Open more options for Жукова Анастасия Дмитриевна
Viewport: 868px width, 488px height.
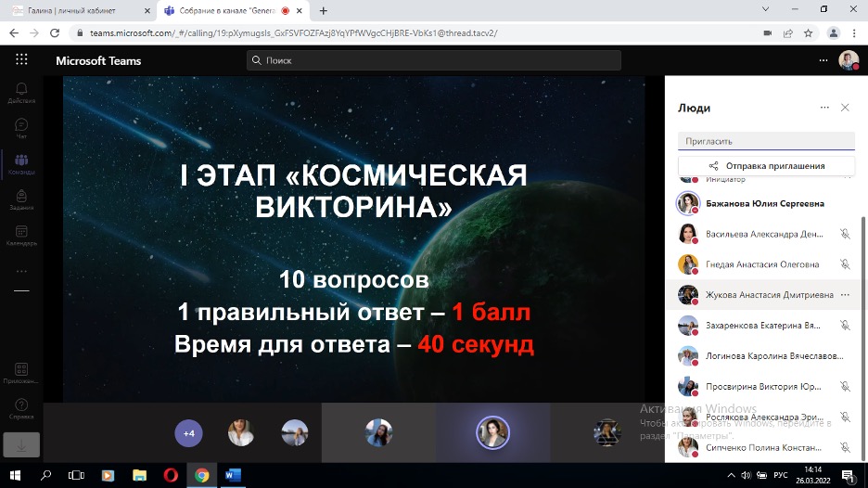(x=844, y=295)
